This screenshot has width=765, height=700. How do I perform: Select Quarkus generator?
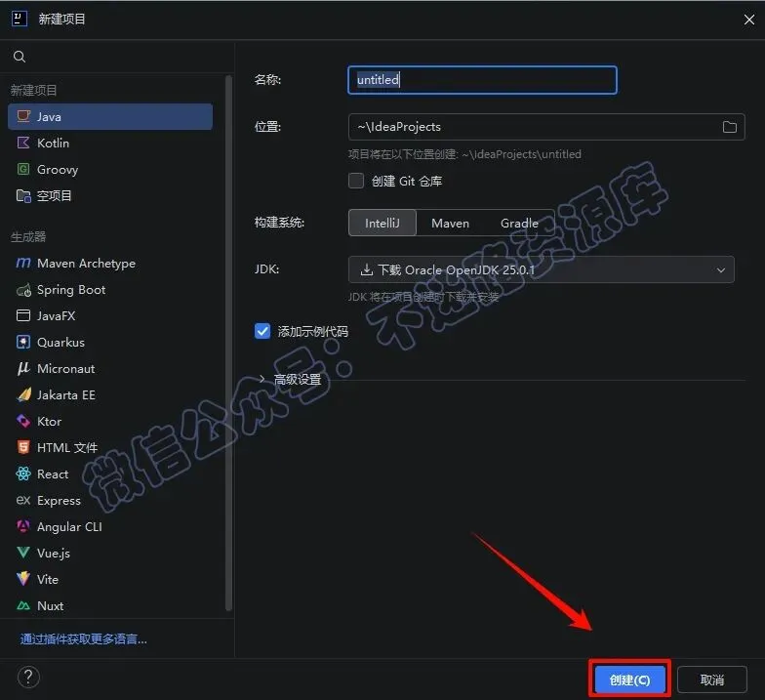(110, 342)
